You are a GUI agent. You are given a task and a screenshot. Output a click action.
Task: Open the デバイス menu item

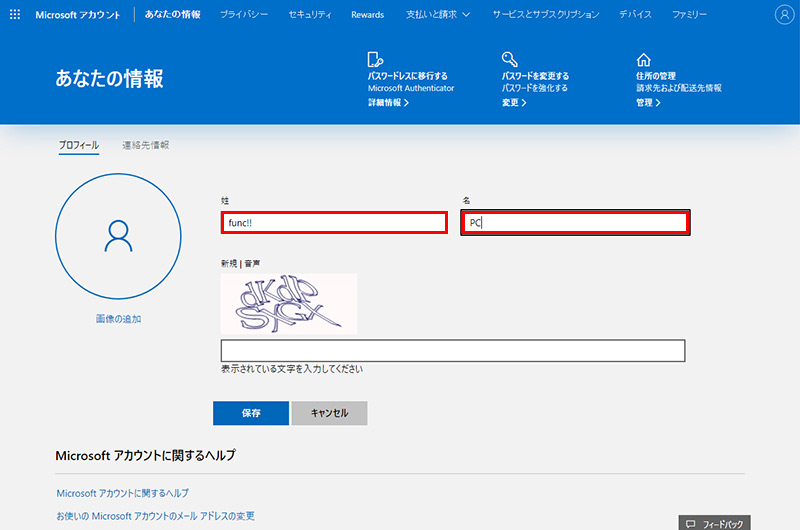pyautogui.click(x=635, y=14)
